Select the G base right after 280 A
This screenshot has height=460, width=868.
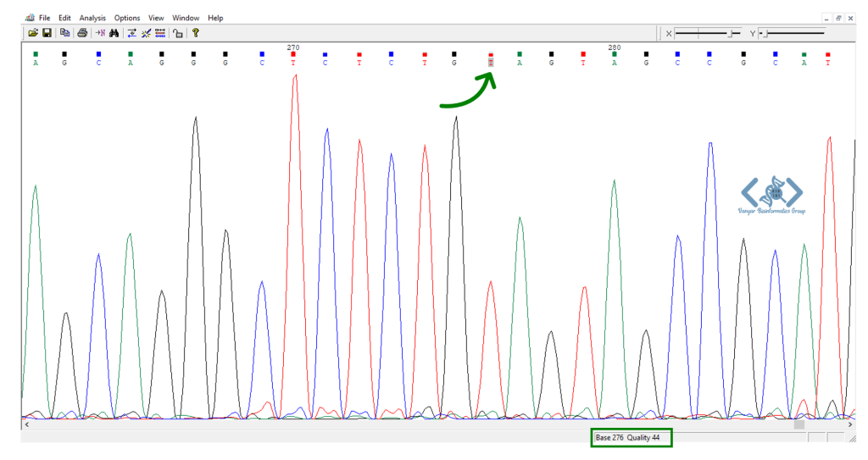[x=646, y=63]
